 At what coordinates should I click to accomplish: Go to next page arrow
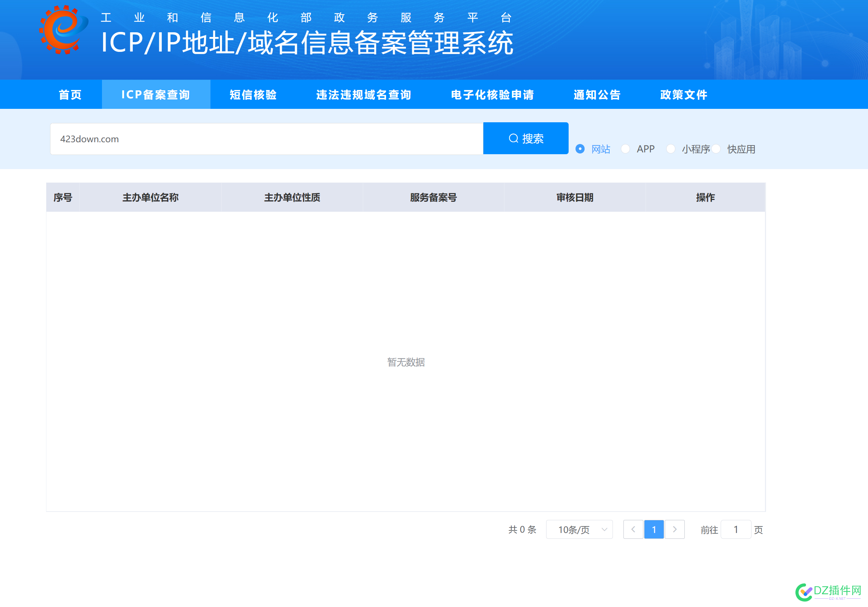(x=675, y=529)
